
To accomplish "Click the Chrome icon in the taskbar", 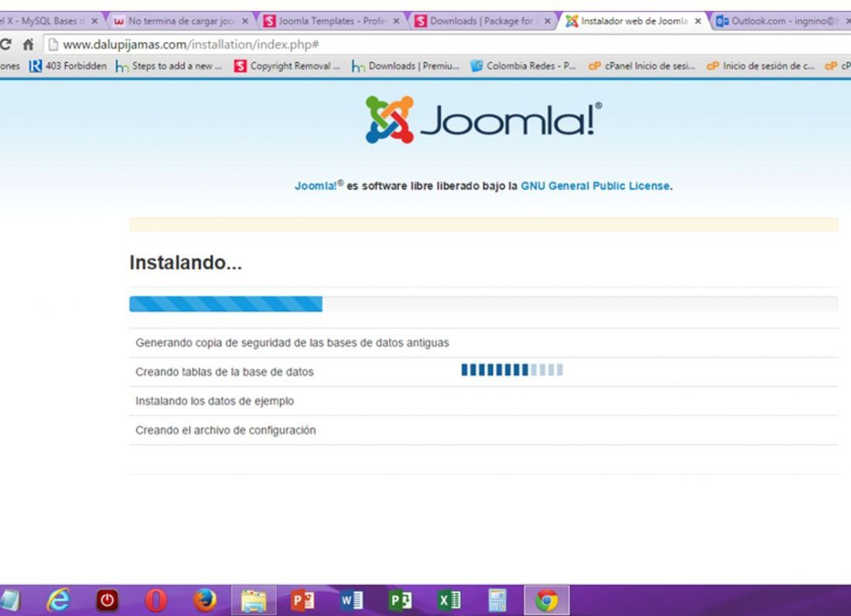I will point(546,601).
